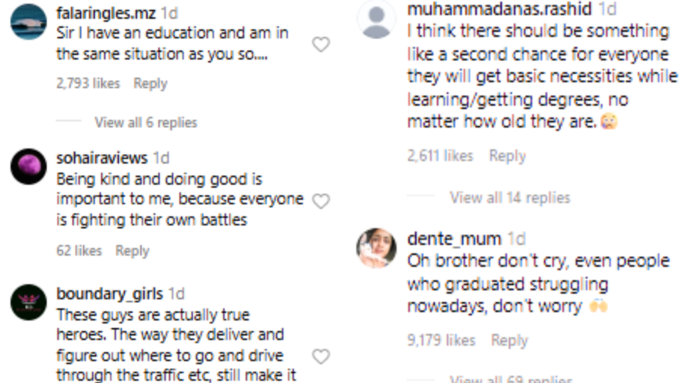Like the boundary_girls comment
680x383 pixels.
coord(321,357)
